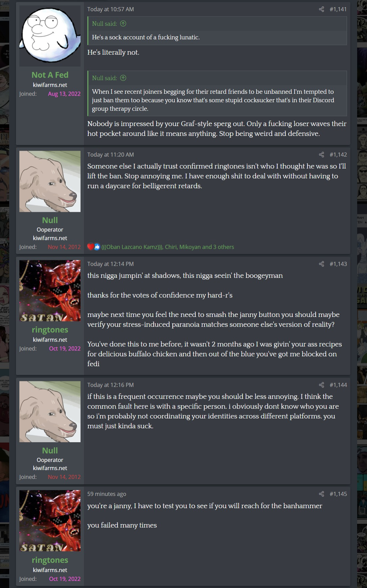Click share icon beside post #1,143
The width and height of the screenshot is (367, 588).
point(321,264)
